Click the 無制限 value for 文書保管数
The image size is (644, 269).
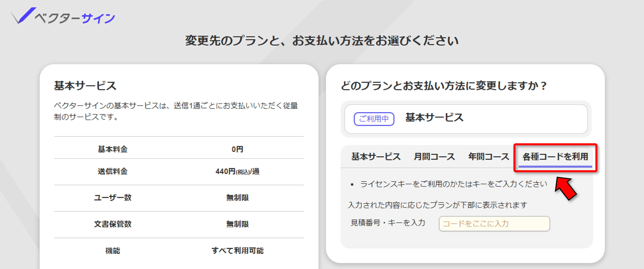pos(237,224)
